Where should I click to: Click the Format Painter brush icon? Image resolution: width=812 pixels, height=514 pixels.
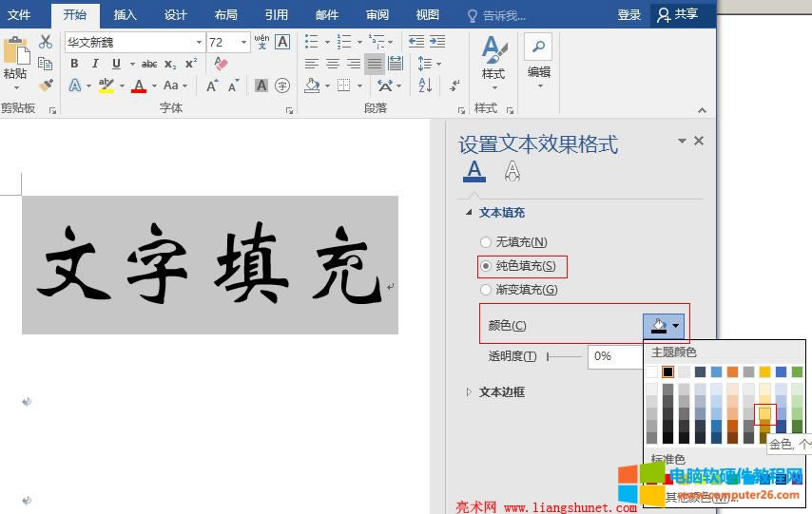tap(46, 86)
